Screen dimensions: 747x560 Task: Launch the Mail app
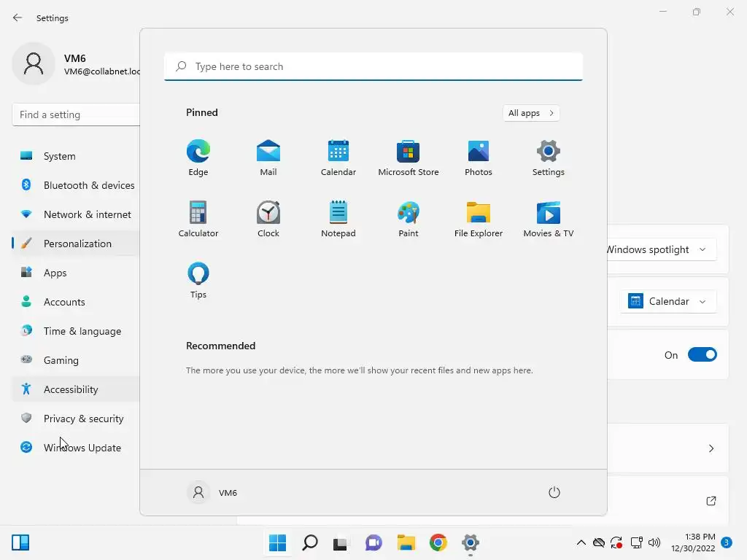(268, 158)
